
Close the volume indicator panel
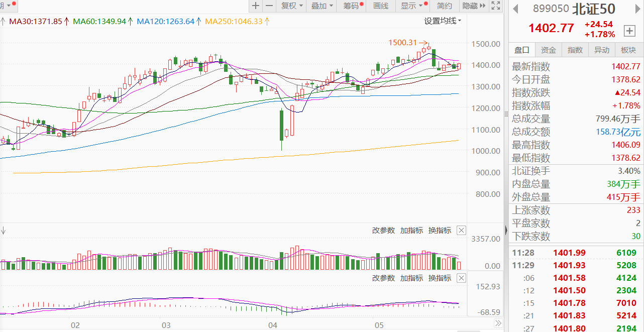tap(461, 231)
